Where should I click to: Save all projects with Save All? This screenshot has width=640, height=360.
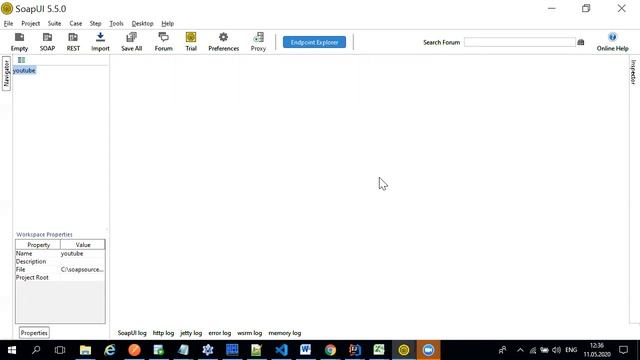click(x=131, y=42)
